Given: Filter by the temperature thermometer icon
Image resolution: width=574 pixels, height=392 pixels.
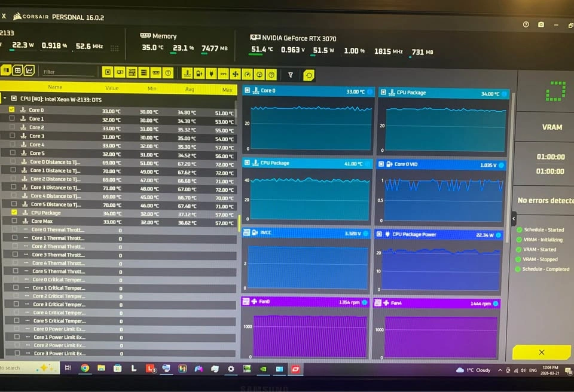Looking at the screenshot, I should coord(187,73).
